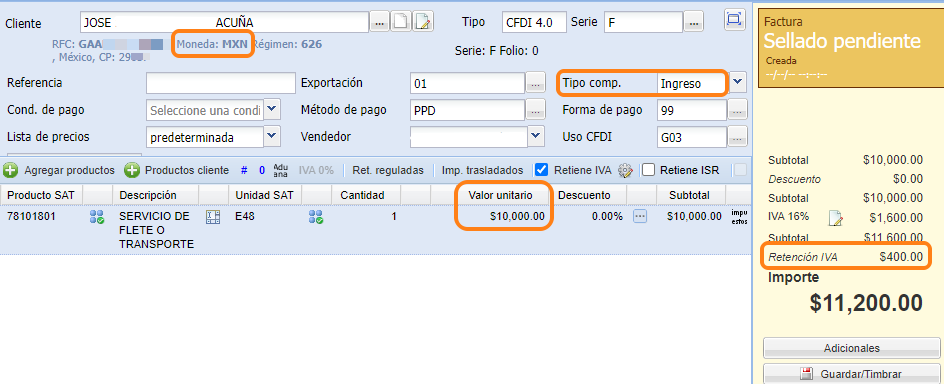Click the Vendedor combo box field
Viewport: 944px width, 384px height.
[468, 137]
